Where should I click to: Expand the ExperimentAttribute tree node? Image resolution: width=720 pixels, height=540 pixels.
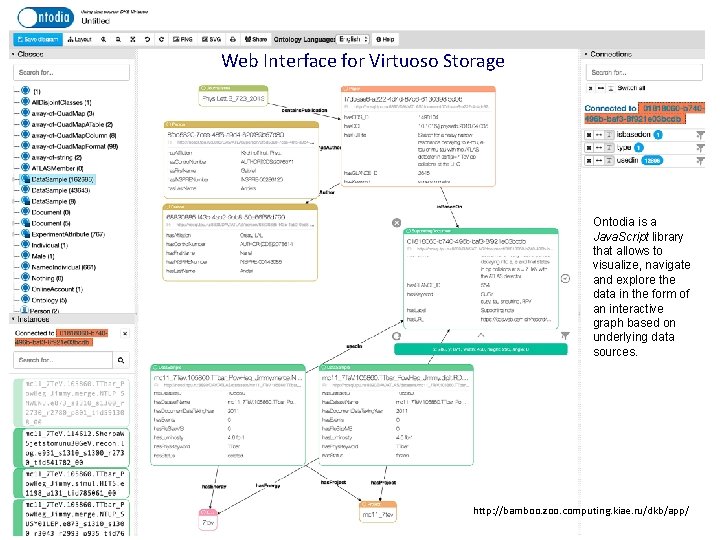[14, 234]
